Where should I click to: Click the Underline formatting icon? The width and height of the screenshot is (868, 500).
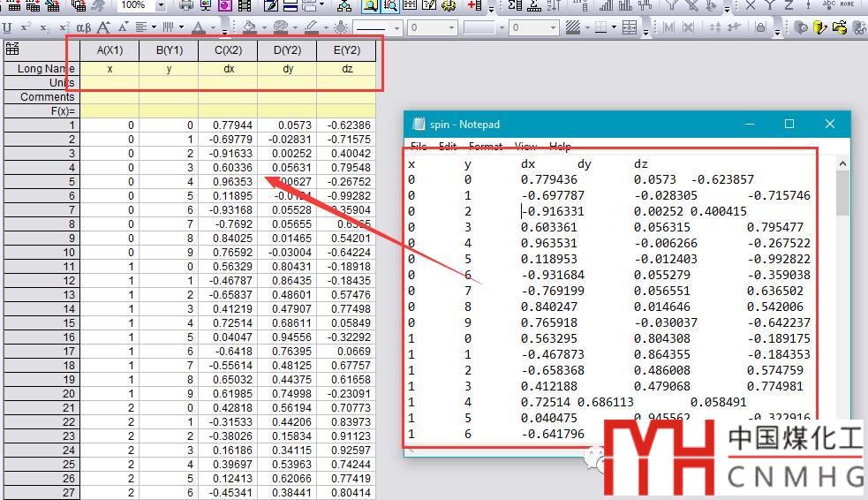tap(7, 27)
